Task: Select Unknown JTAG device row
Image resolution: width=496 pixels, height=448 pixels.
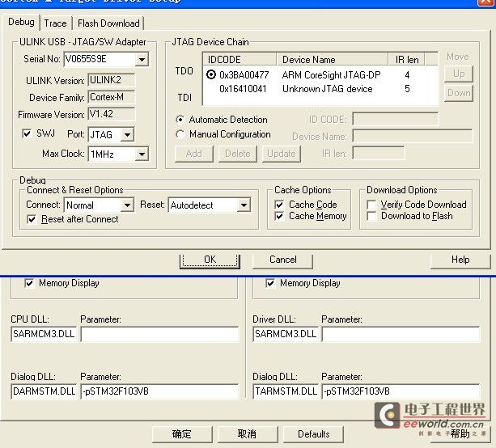Action: (320, 89)
